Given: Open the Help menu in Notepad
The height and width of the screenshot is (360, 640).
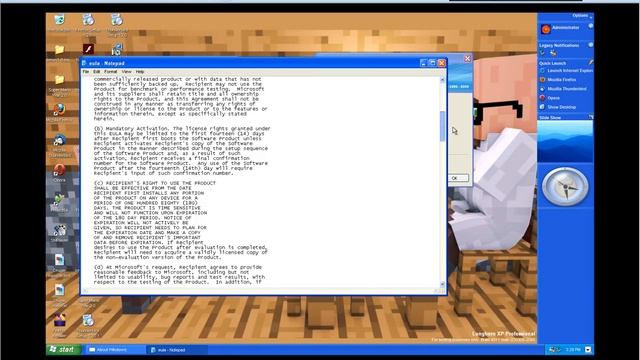Looking at the screenshot, I should (x=140, y=72).
